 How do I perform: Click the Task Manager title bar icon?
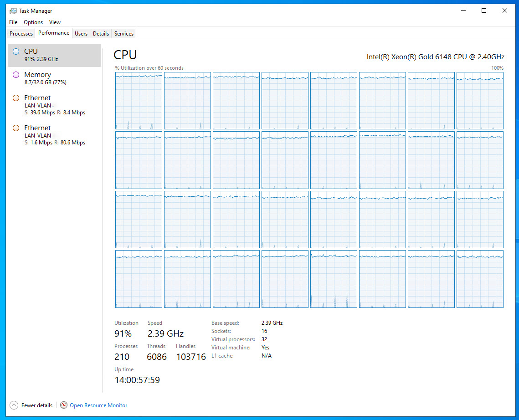[x=13, y=10]
